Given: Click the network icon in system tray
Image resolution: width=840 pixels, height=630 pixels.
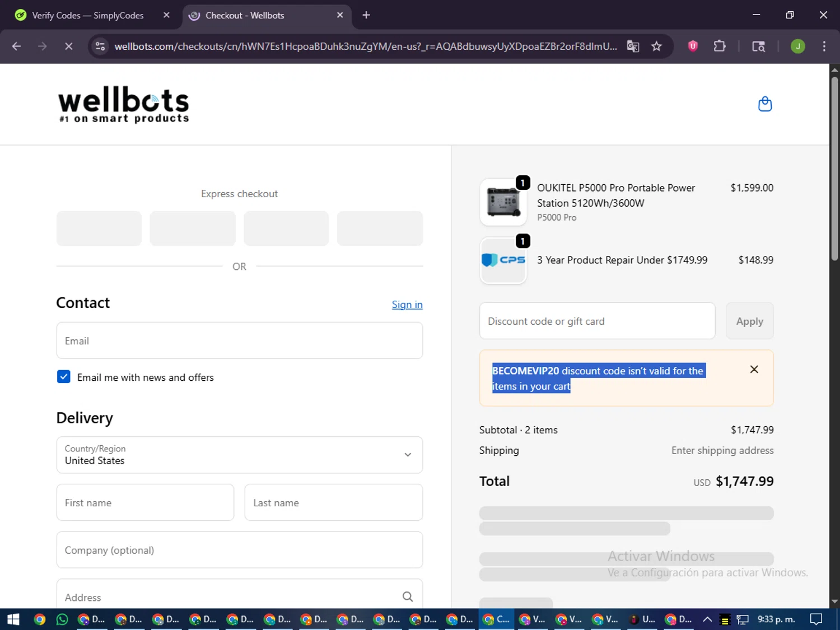Looking at the screenshot, I should point(743,619).
